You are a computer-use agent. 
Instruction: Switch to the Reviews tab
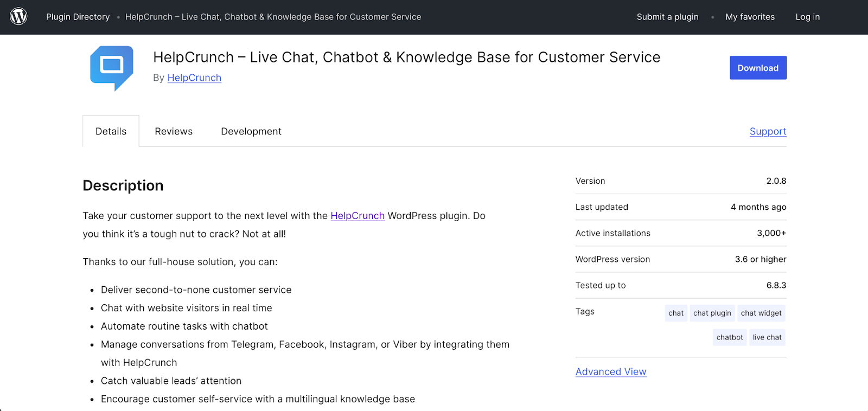pos(174,131)
